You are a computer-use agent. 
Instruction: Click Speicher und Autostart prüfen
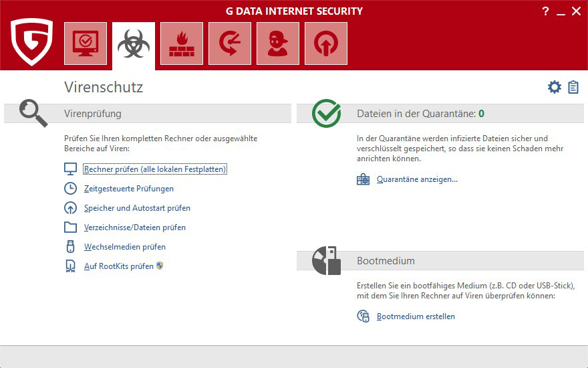tap(137, 208)
